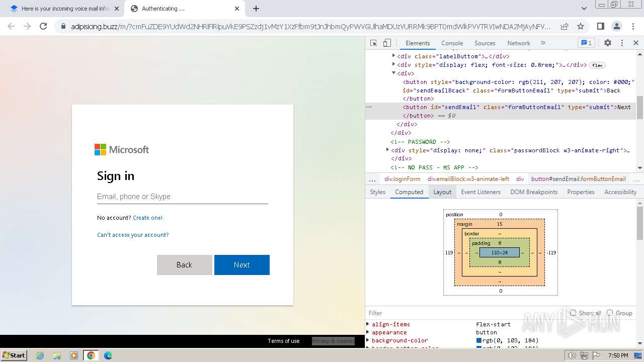This screenshot has width=644, height=362.
Task: Open File Explorer from the taskbar
Action: pyautogui.click(x=57, y=355)
